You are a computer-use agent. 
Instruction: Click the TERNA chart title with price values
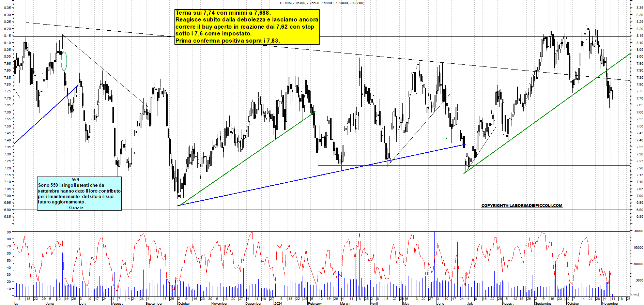coord(322,3)
